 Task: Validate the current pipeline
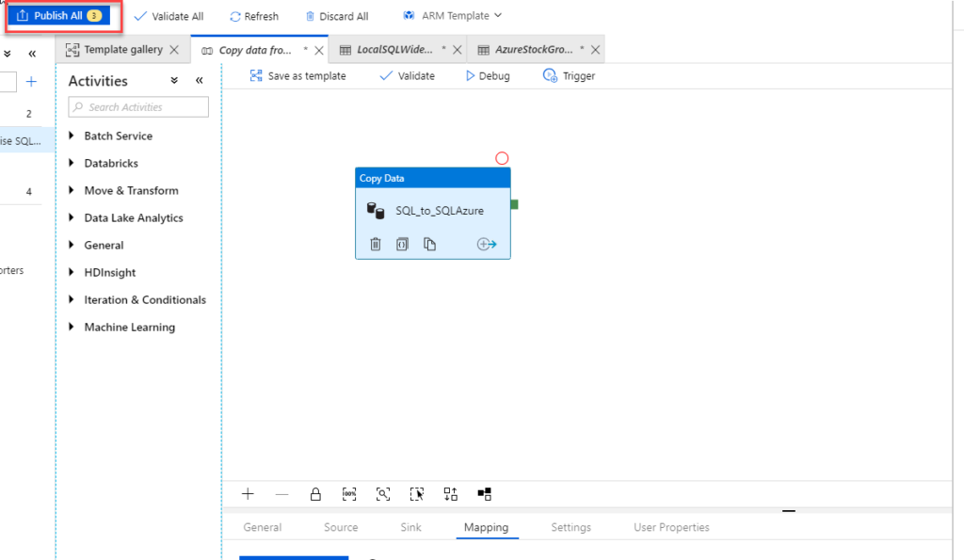(407, 75)
